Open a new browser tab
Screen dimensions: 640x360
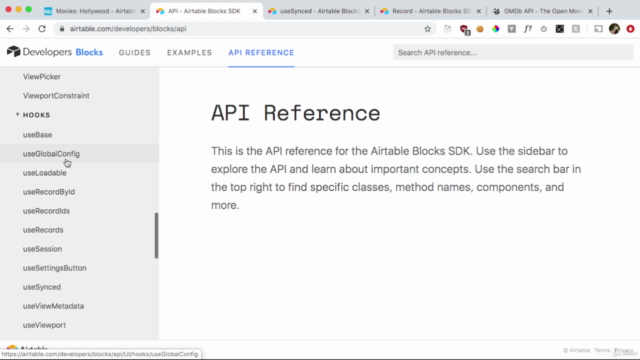point(609,11)
